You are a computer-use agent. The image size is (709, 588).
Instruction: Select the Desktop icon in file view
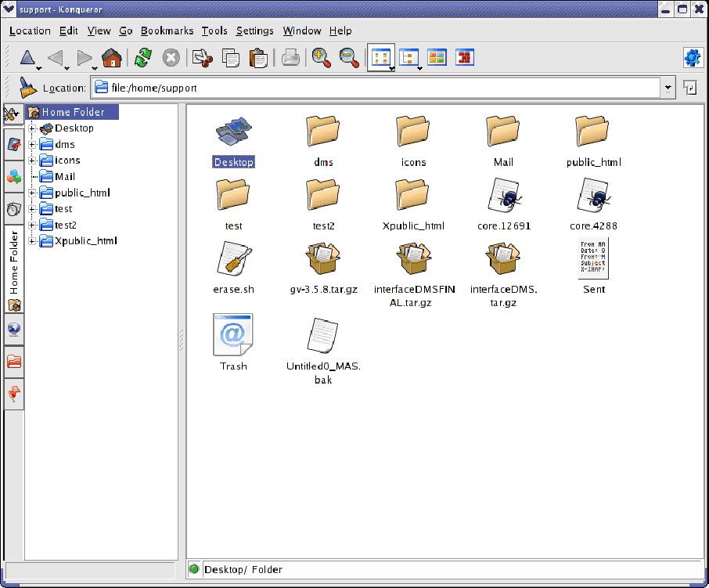(x=233, y=142)
